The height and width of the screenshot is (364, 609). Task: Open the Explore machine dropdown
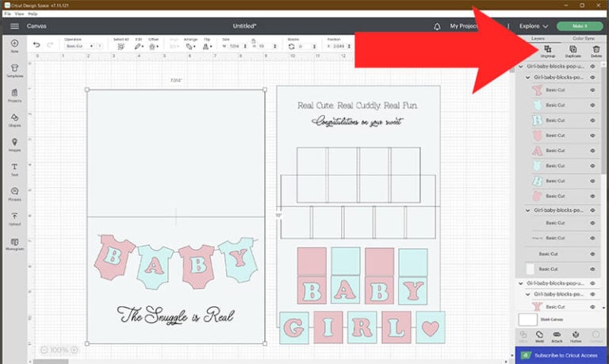click(x=534, y=26)
